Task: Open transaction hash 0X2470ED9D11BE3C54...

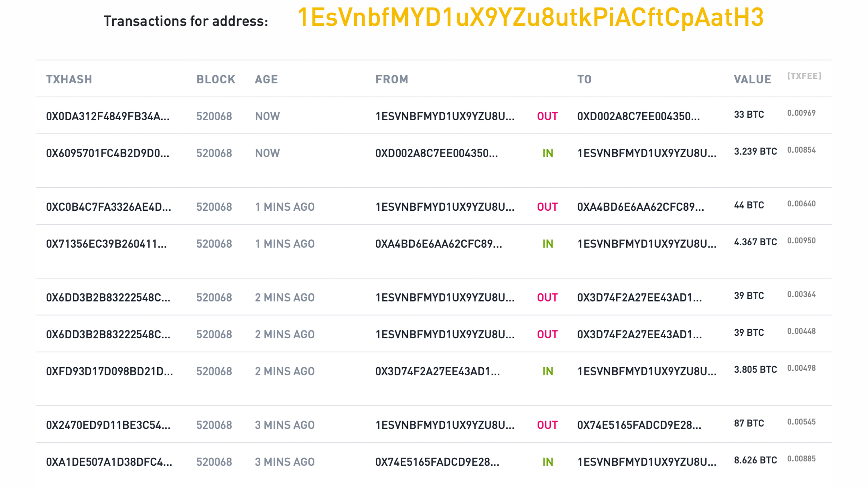Action: 108,425
